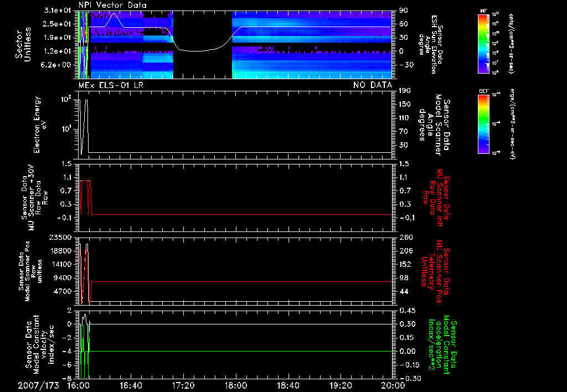Click the flat green acceleration trace
Image resolution: width=567 pixels, height=392 pixels.
pyautogui.click(x=240, y=351)
